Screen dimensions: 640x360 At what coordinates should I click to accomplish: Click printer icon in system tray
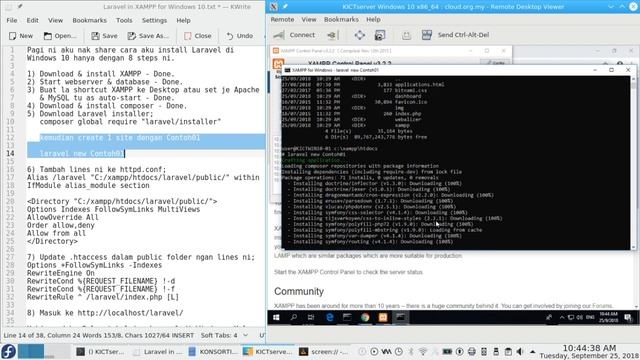pyautogui.click(x=472, y=351)
